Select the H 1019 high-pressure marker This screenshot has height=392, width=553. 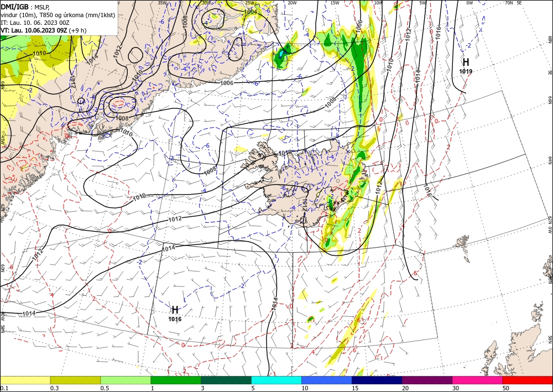tap(466, 66)
